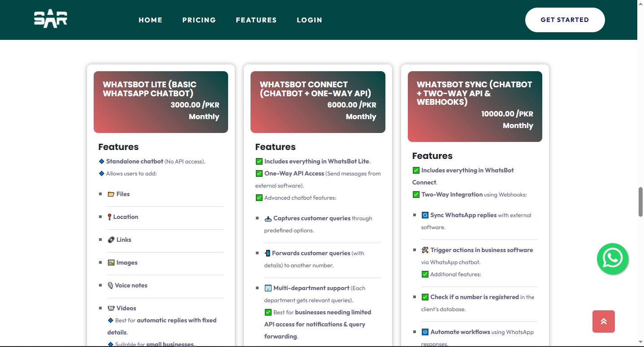Viewport: 644px width, 347px height.
Task: Click the 6000.00 /PKR price text
Action: click(x=352, y=105)
